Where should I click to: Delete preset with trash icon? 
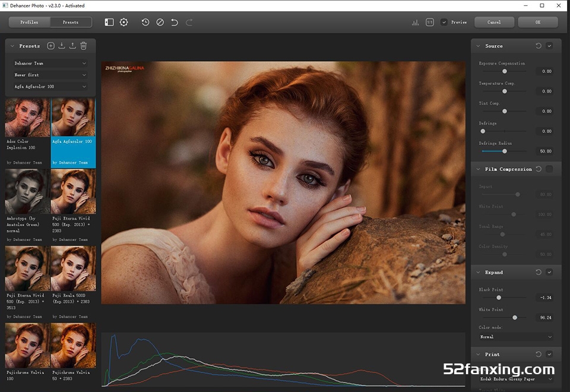click(x=84, y=46)
